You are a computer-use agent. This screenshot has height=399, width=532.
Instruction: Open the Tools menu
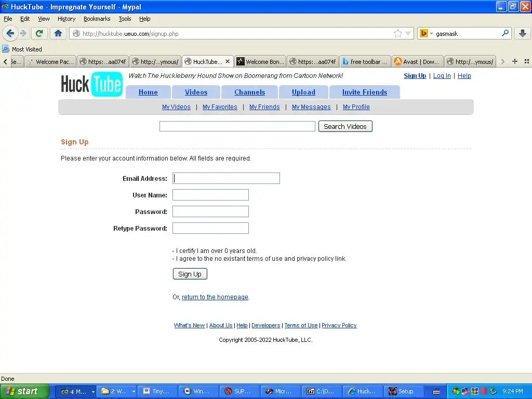tap(125, 19)
